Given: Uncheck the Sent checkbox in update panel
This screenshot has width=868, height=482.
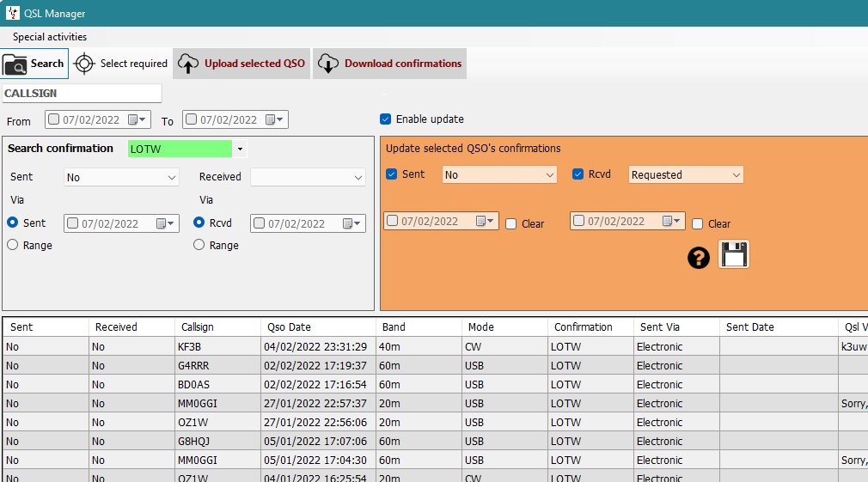Looking at the screenshot, I should (x=391, y=174).
